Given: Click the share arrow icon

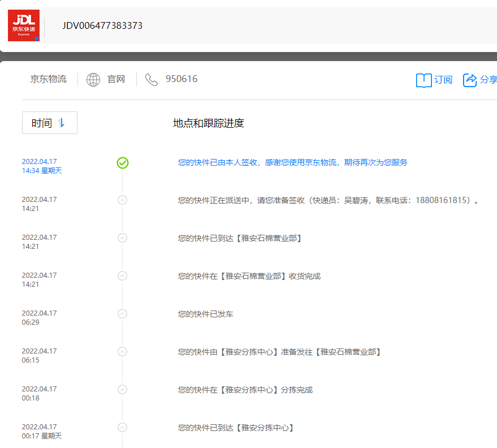Looking at the screenshot, I should 470,80.
